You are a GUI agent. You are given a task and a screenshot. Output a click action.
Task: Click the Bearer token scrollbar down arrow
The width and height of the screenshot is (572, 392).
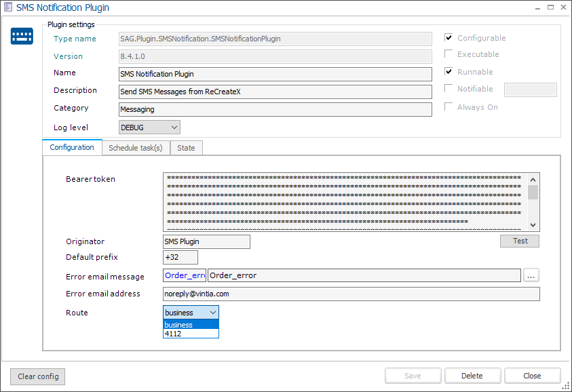click(x=533, y=225)
